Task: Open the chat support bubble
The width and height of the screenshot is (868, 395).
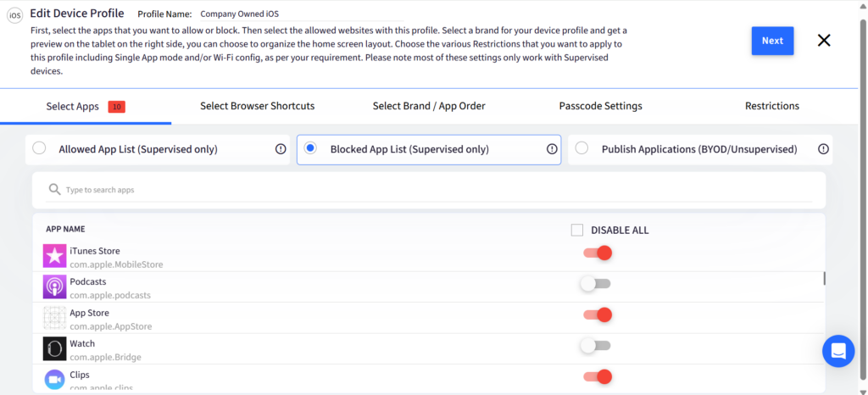Action: coord(838,351)
